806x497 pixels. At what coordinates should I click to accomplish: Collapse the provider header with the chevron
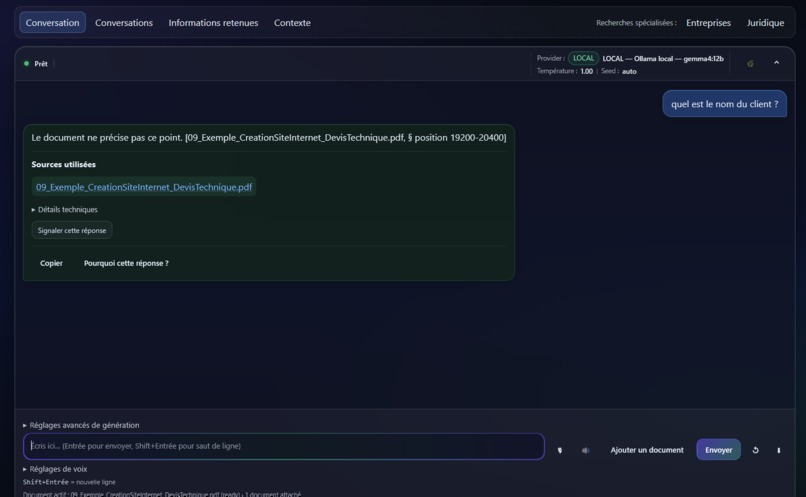pyautogui.click(x=777, y=63)
